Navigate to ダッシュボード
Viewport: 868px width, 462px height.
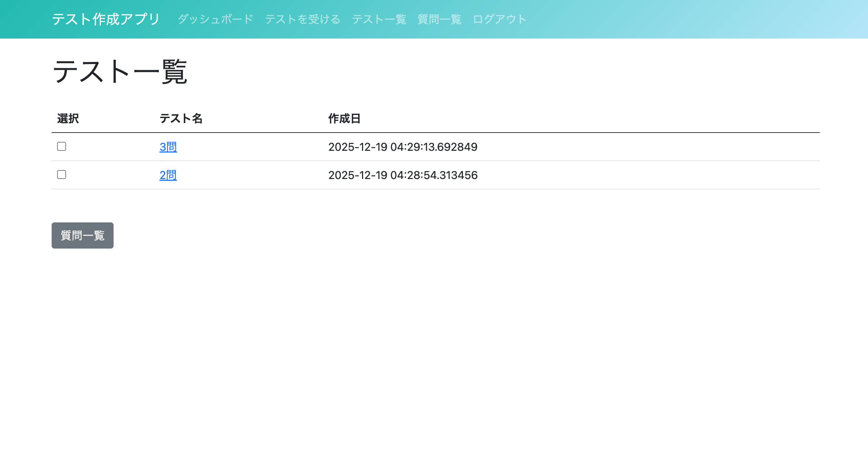pos(215,19)
